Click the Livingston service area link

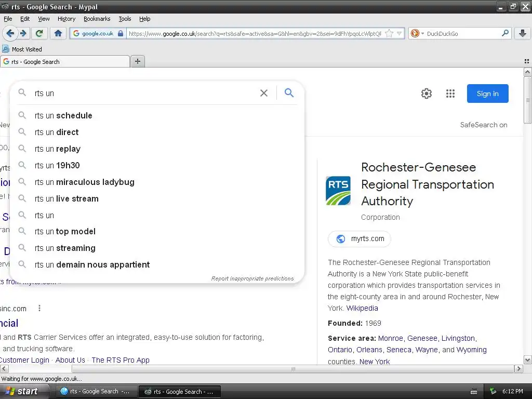[x=458, y=338]
